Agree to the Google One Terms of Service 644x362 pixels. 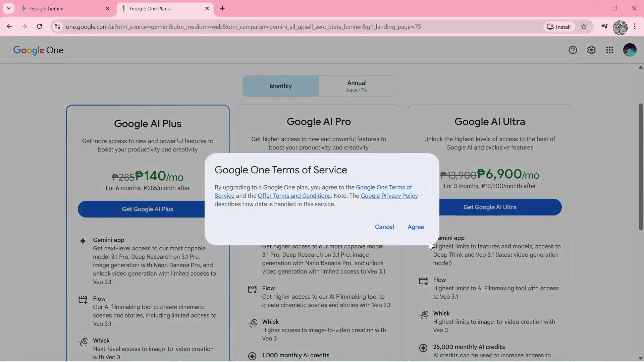pyautogui.click(x=416, y=227)
